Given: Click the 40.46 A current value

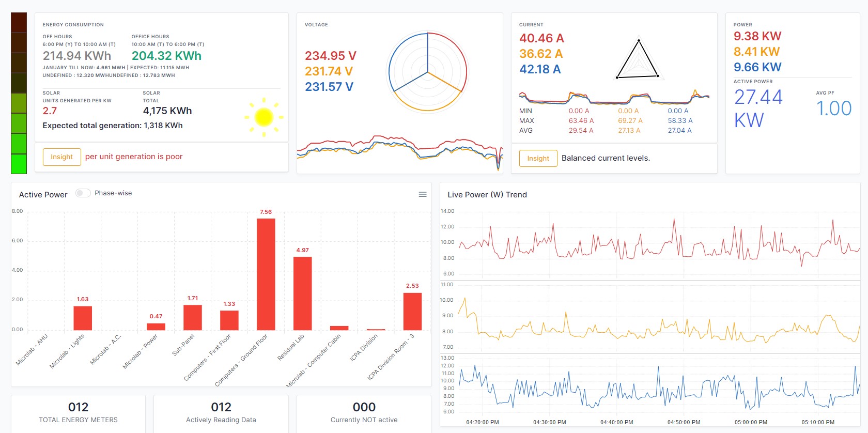Looking at the screenshot, I should 541,38.
